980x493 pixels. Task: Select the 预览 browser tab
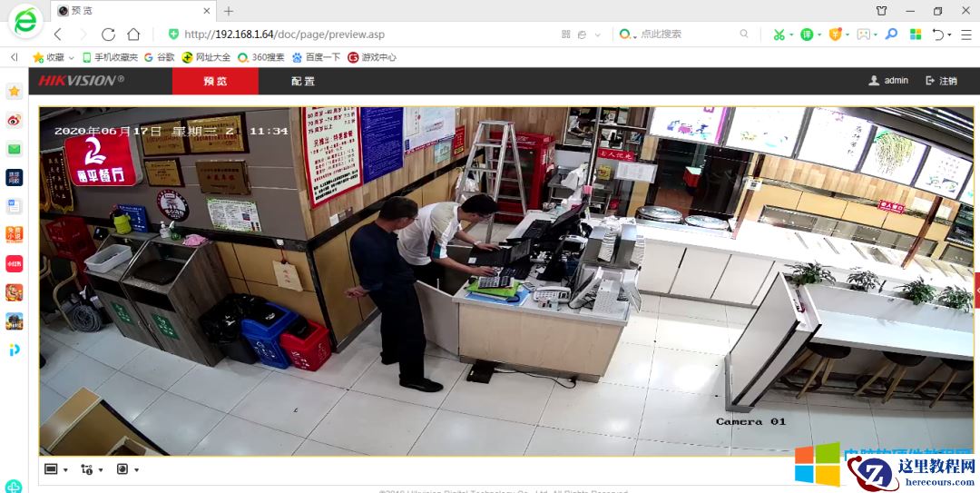tap(134, 11)
